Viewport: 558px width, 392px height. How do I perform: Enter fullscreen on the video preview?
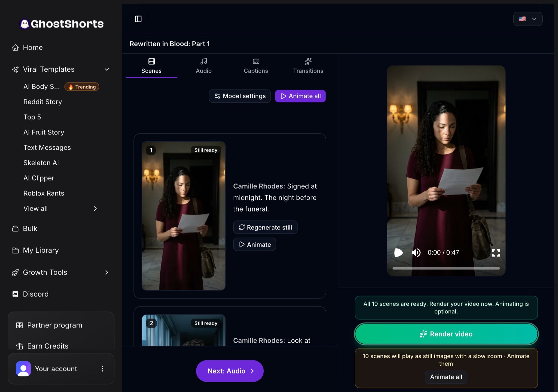(x=496, y=253)
